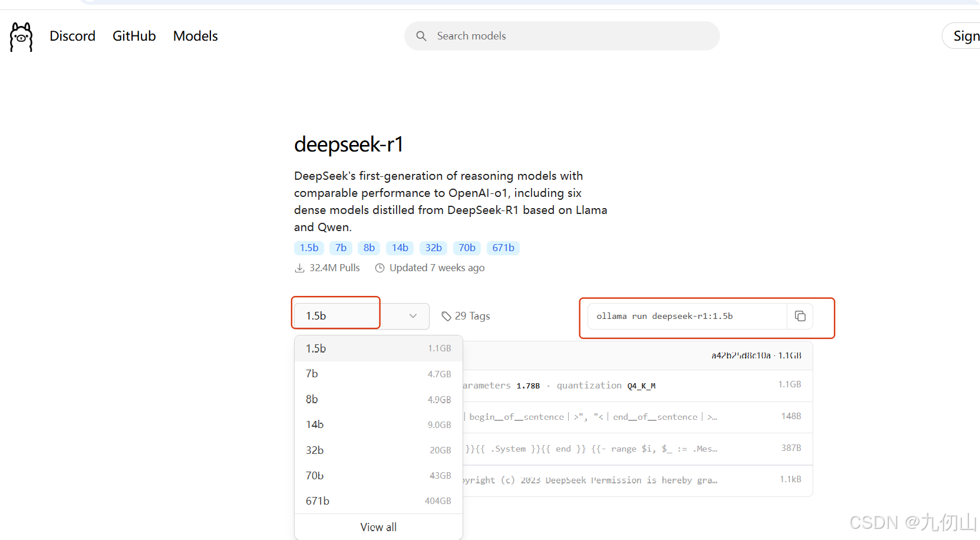The width and height of the screenshot is (980, 540).
Task: Select the 70b blue tag pill
Action: tap(467, 248)
